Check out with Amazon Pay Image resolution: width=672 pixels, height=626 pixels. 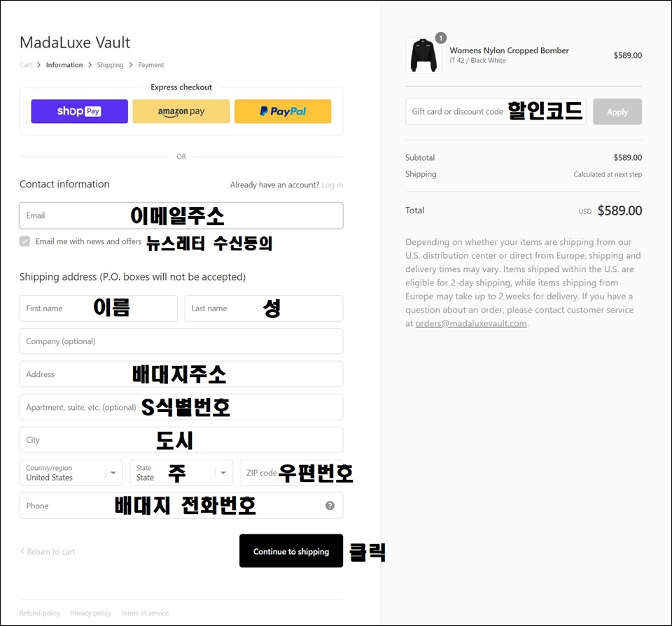181,111
